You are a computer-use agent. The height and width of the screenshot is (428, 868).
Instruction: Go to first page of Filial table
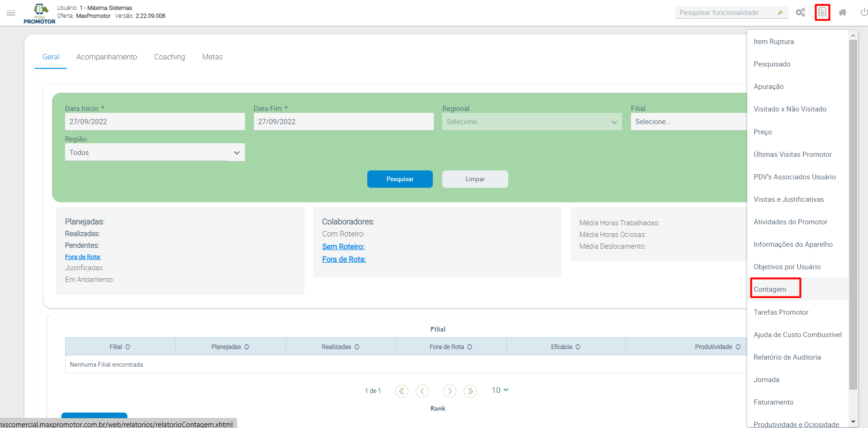402,391
